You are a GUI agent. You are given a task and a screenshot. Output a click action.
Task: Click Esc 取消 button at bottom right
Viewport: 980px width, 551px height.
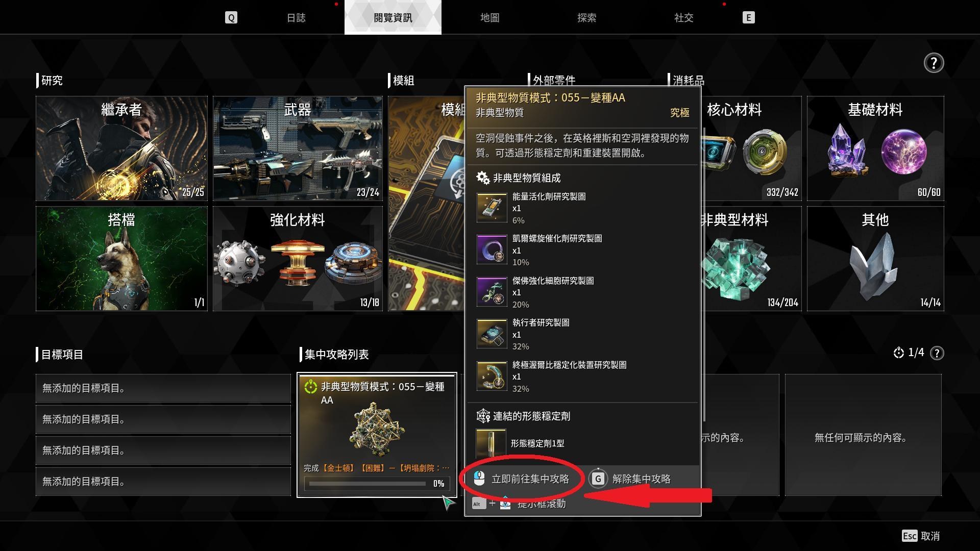click(921, 536)
